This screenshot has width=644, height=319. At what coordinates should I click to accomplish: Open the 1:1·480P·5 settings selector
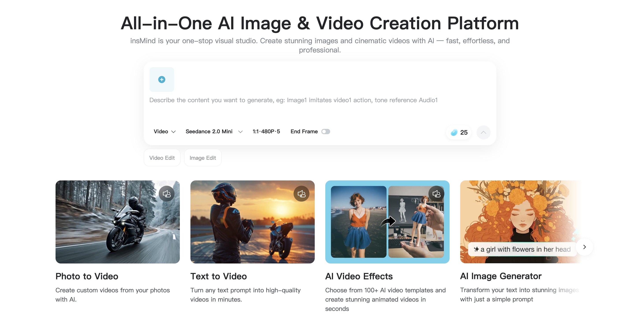click(266, 131)
